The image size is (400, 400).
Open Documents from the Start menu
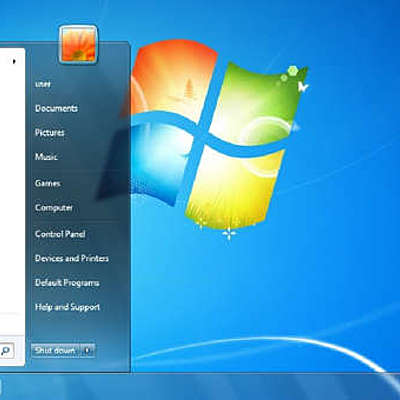(x=56, y=108)
